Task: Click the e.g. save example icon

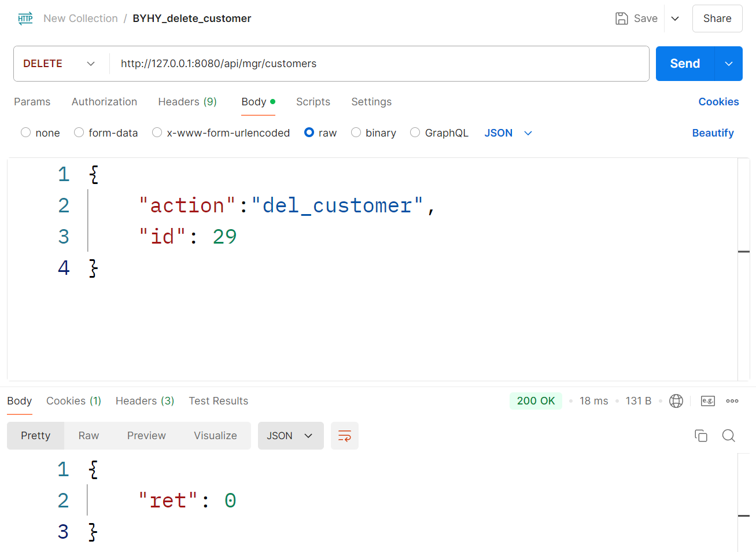Action: (x=708, y=401)
